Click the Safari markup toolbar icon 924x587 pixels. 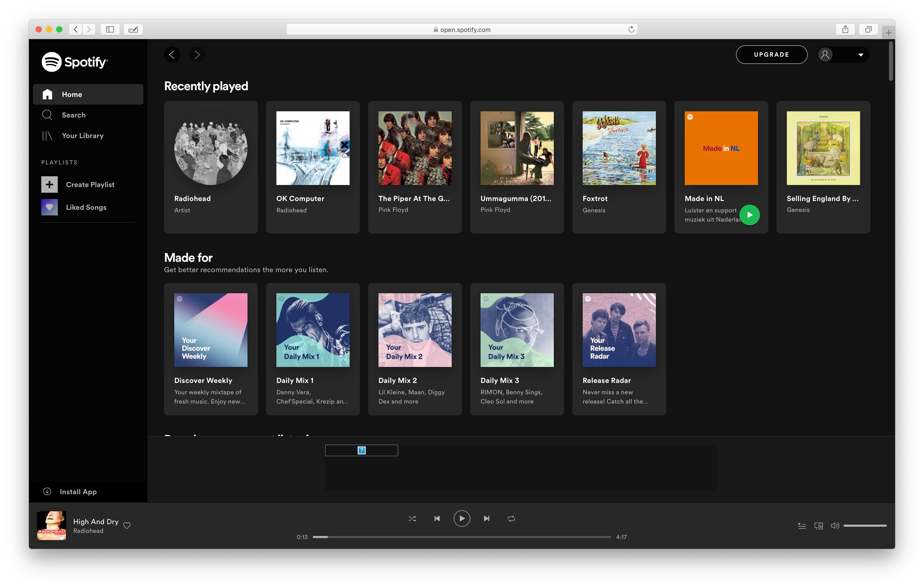133,30
